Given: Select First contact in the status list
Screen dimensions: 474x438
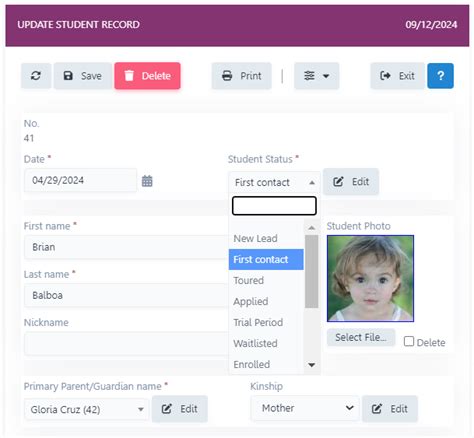Looking at the screenshot, I should [266, 259].
